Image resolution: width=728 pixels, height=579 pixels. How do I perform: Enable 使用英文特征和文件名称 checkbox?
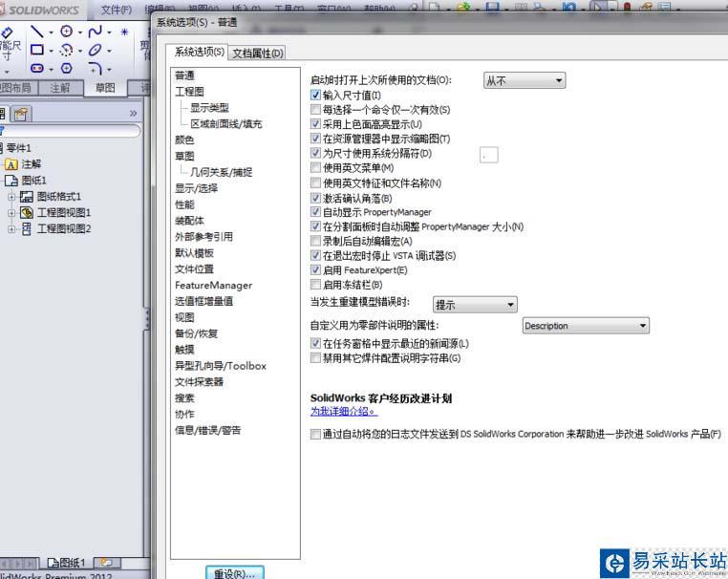tap(315, 182)
